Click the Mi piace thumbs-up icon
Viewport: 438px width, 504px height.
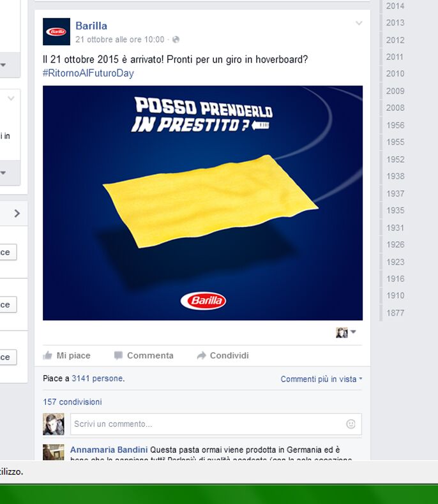point(48,355)
